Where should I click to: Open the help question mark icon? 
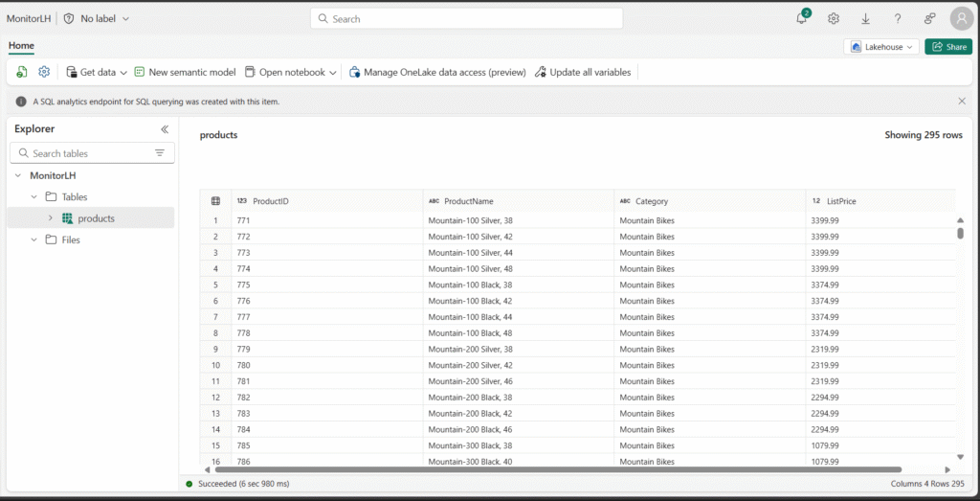point(898,19)
